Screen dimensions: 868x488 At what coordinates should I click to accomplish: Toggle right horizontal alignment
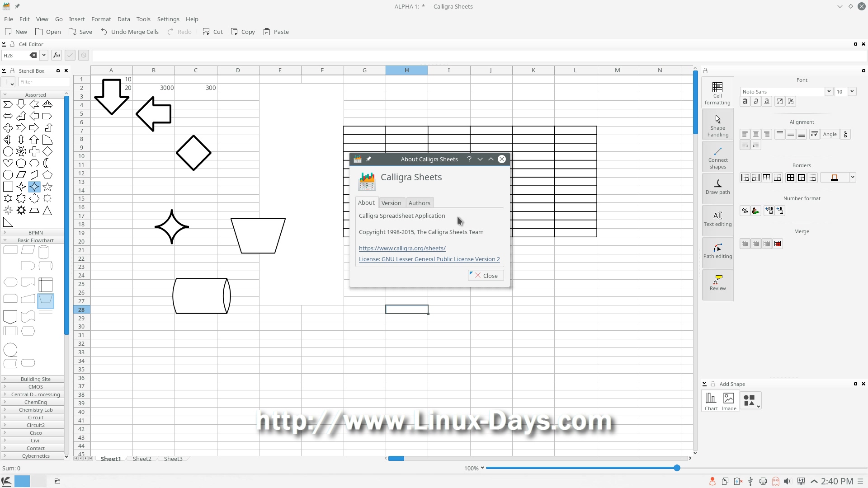pyautogui.click(x=767, y=134)
